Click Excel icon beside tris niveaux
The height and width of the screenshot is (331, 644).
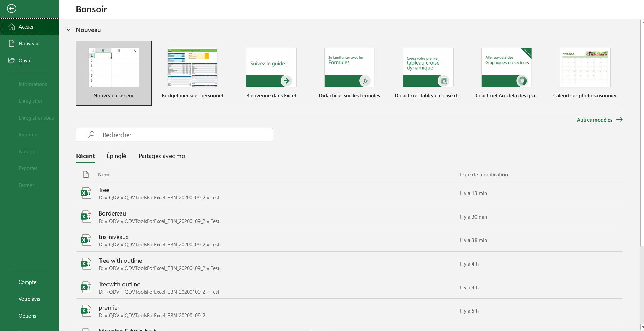click(86, 240)
